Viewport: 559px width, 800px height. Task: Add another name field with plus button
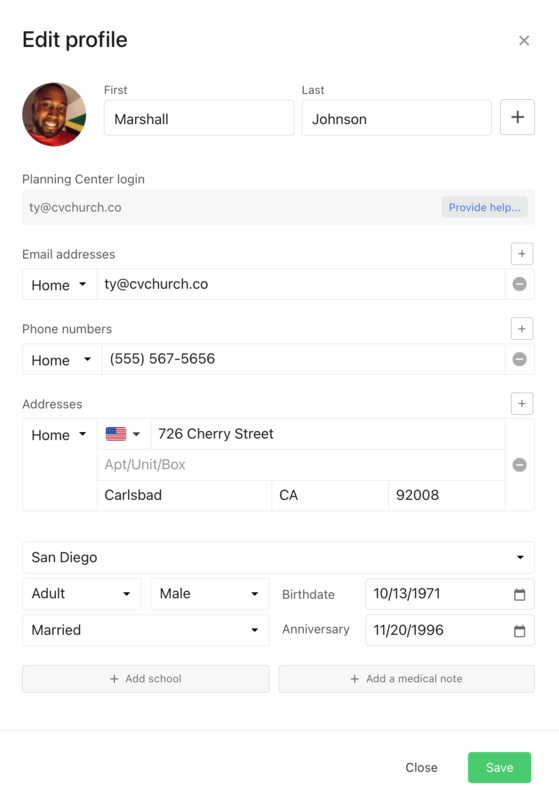click(517, 117)
